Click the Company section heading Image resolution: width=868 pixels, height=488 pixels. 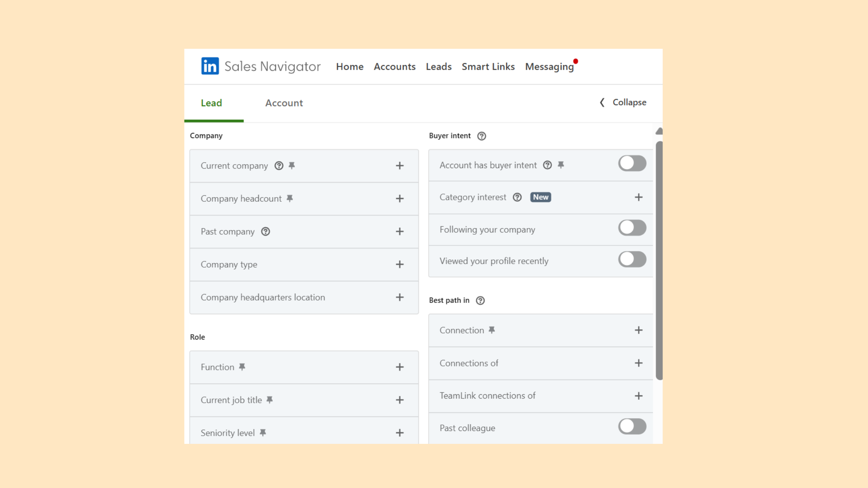tap(206, 136)
